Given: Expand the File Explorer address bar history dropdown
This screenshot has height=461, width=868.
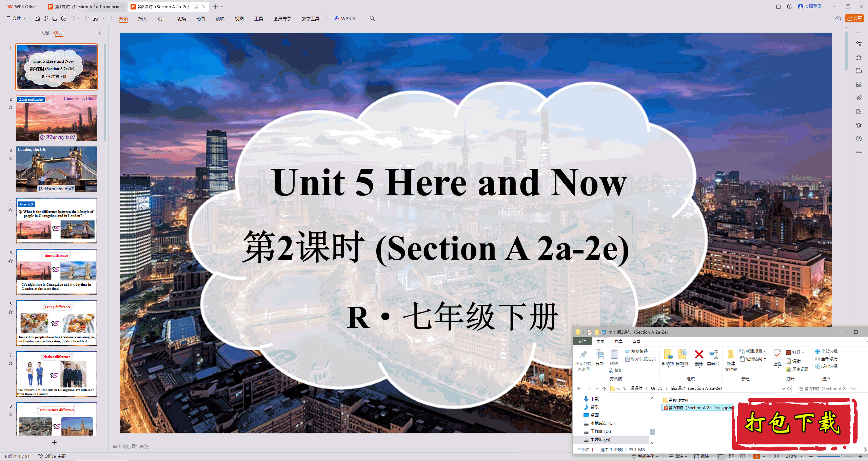Looking at the screenshot, I should tap(783, 388).
